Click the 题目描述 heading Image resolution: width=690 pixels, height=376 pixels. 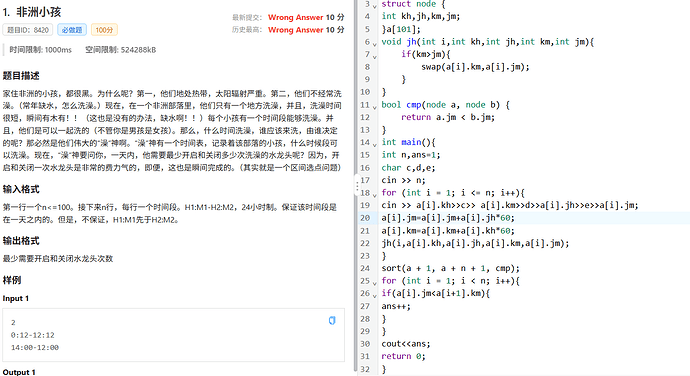coord(21,76)
